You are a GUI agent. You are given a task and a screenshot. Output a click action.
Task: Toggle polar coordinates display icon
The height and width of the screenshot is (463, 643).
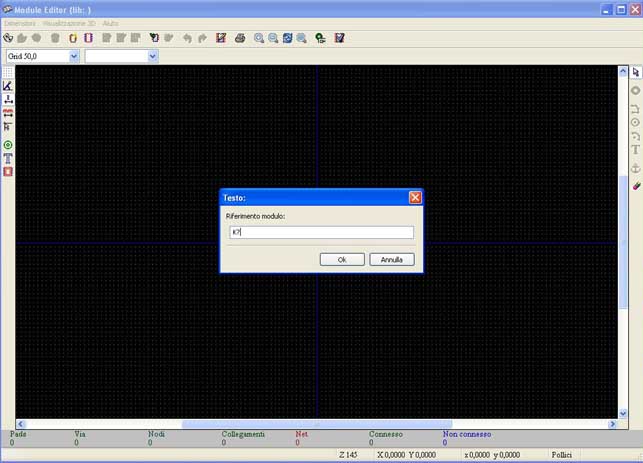(8, 86)
